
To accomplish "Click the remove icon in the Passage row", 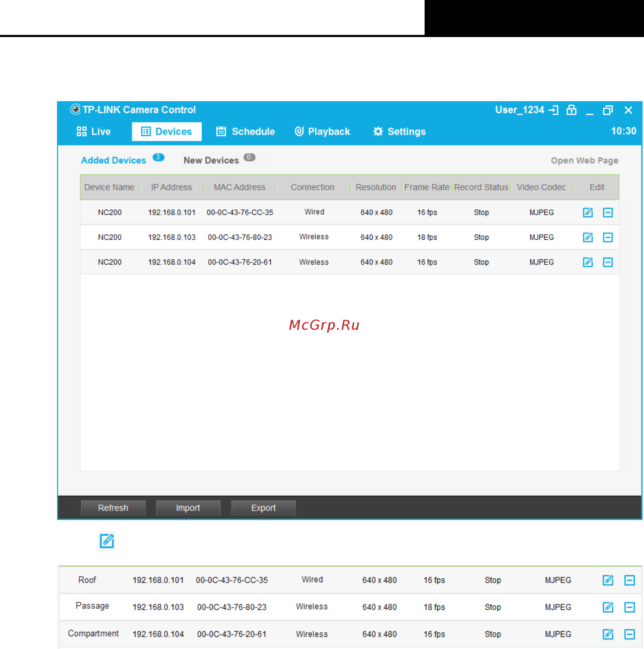I will tap(630, 607).
